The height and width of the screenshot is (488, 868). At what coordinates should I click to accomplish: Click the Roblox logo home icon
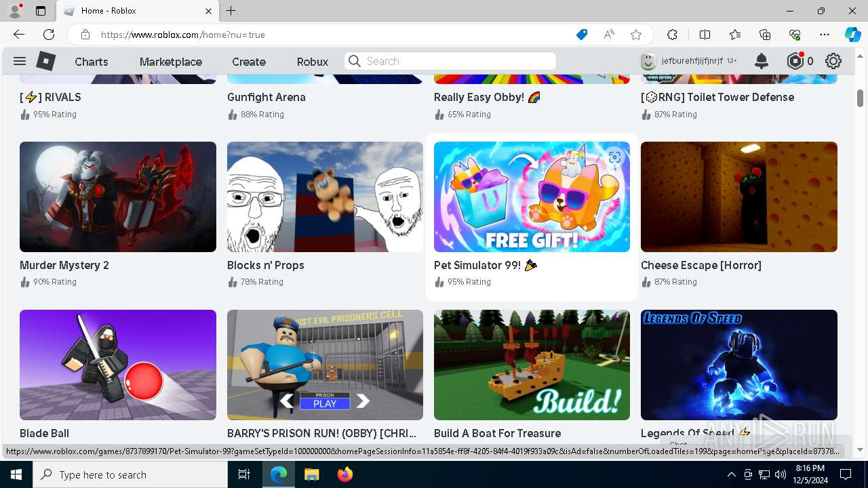tap(45, 61)
